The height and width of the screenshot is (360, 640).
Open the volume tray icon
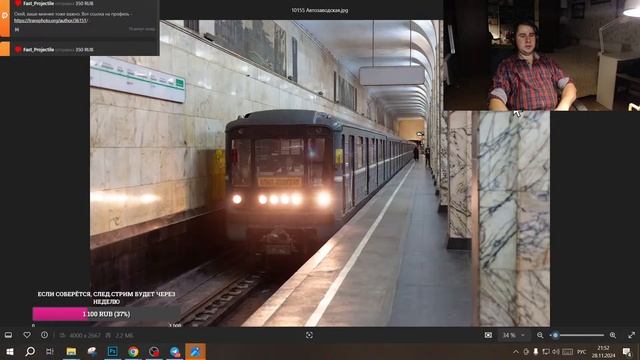tap(556, 351)
